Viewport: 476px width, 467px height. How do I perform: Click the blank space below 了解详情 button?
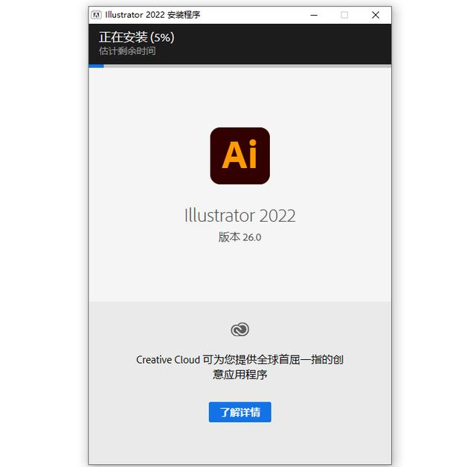click(x=239, y=443)
